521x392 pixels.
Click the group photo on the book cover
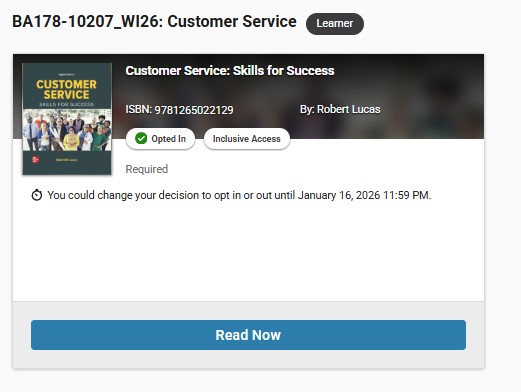67,130
